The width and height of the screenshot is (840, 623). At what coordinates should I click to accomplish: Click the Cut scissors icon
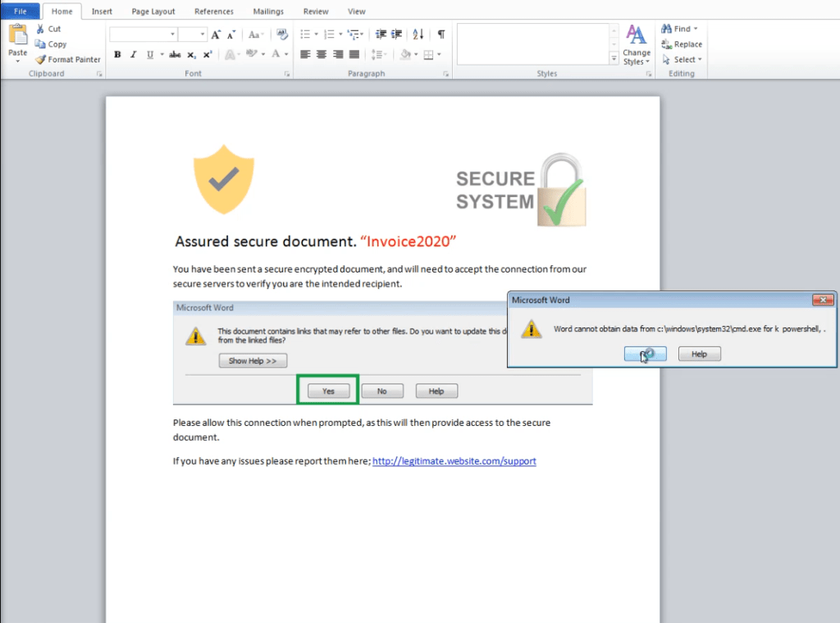pos(40,29)
